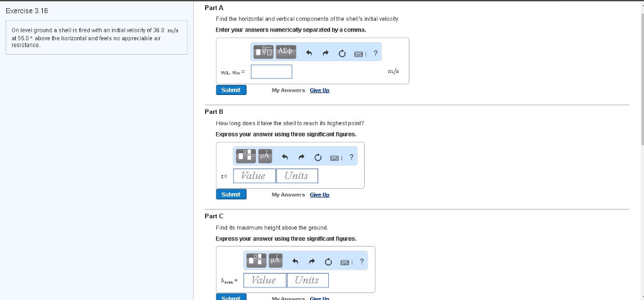This screenshot has width=644, height=300.
Task: Open keyboard shortcuts icon in Part C
Action: coord(345,262)
